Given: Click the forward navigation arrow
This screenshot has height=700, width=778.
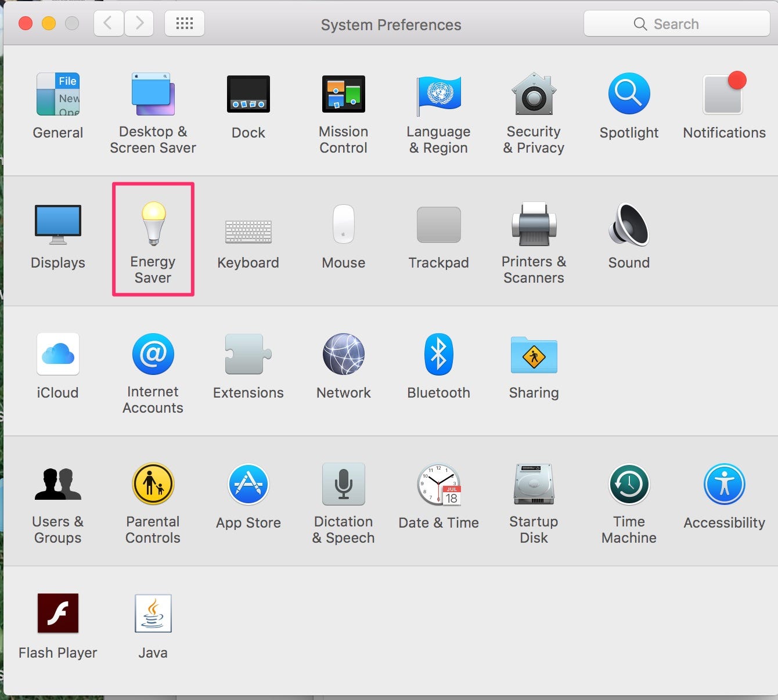Looking at the screenshot, I should click(x=139, y=24).
